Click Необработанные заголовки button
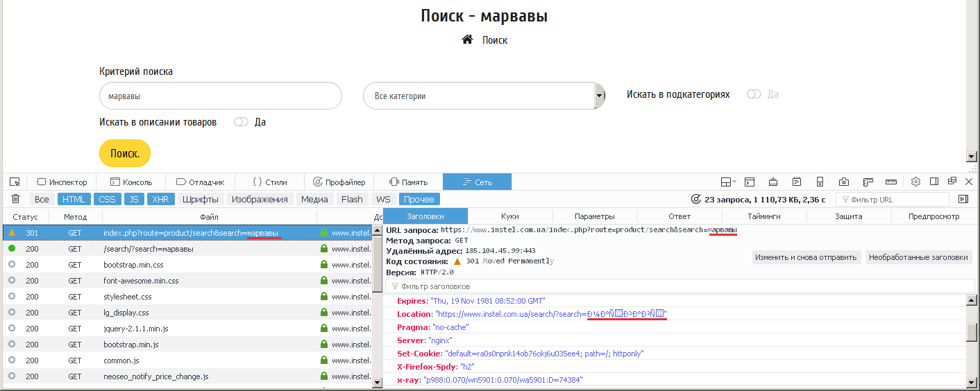Viewport: 980px width, 391px height. tap(919, 257)
